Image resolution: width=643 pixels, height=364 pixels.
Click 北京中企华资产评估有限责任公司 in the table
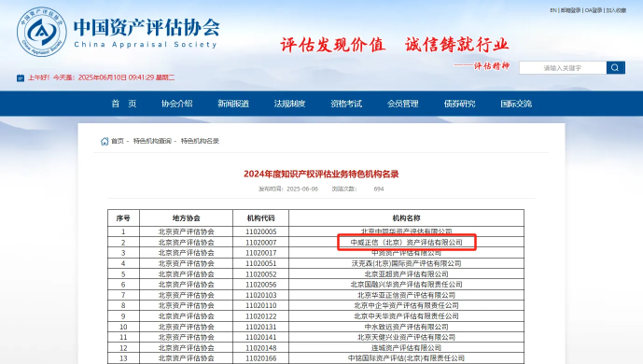(x=406, y=305)
